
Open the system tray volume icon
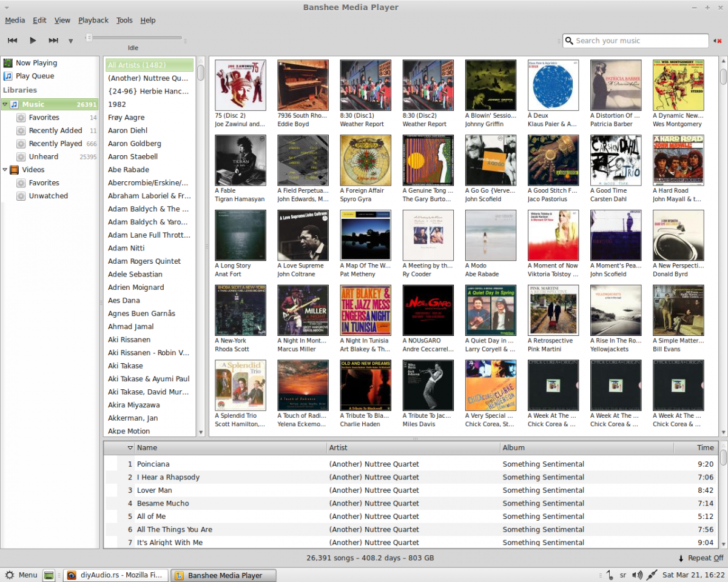pyautogui.click(x=637, y=575)
